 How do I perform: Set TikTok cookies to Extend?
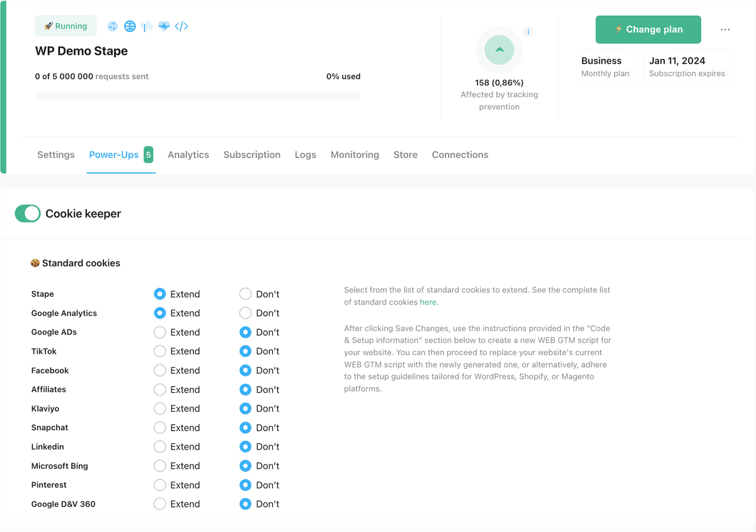(x=160, y=351)
